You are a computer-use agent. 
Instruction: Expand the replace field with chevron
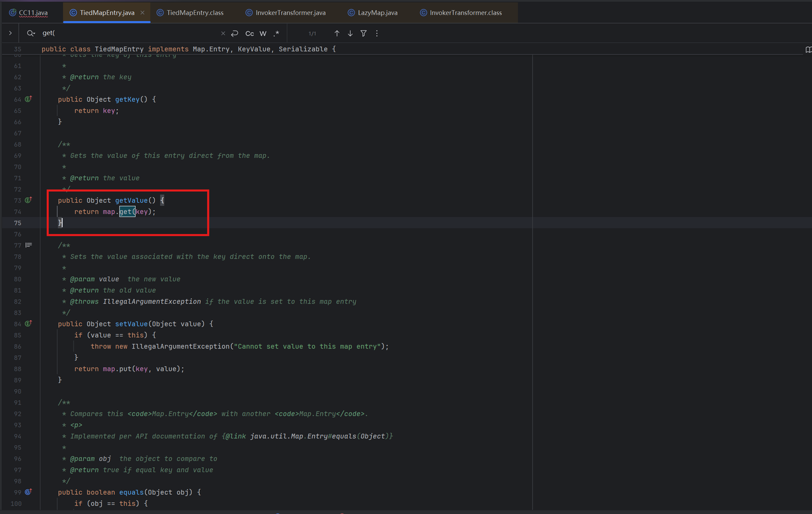(x=10, y=33)
